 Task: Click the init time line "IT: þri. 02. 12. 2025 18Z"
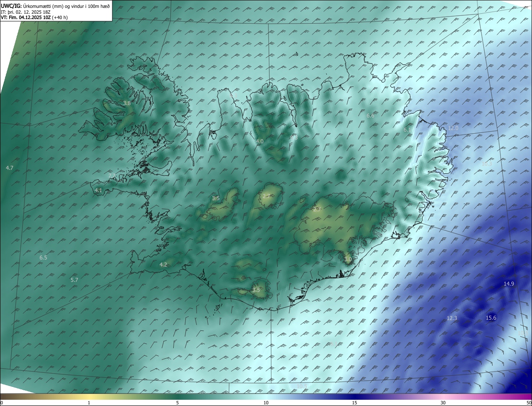click(x=26, y=12)
